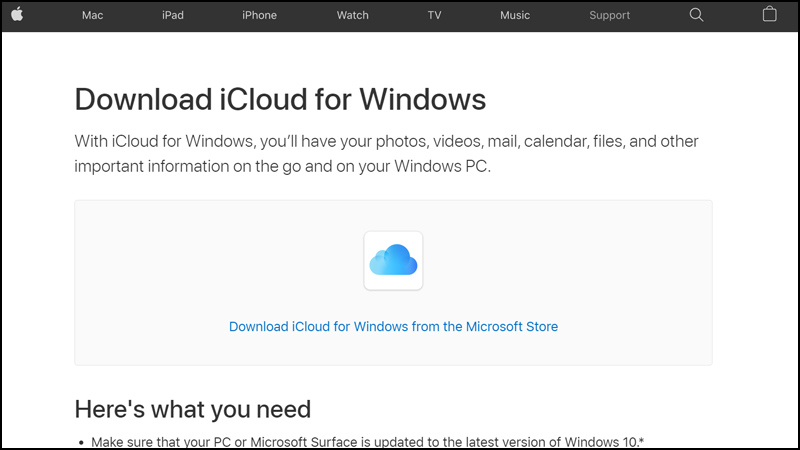
Task: Go to the iPad section
Action: [172, 15]
